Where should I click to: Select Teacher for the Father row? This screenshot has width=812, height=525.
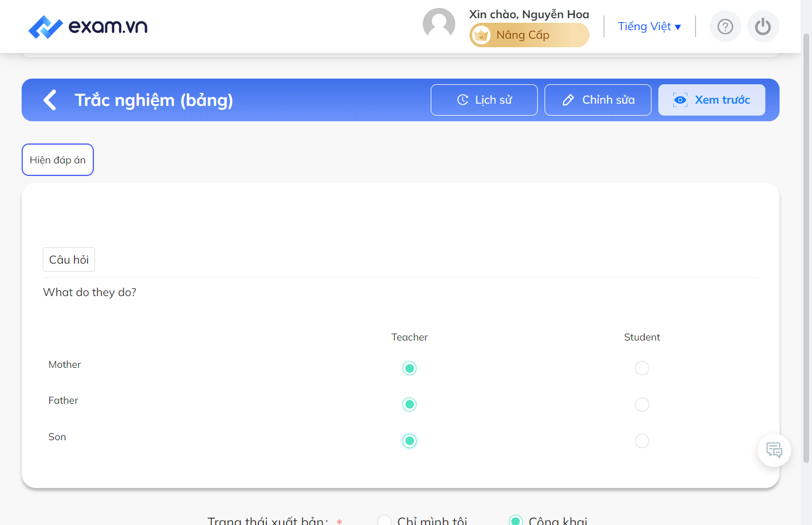click(409, 404)
